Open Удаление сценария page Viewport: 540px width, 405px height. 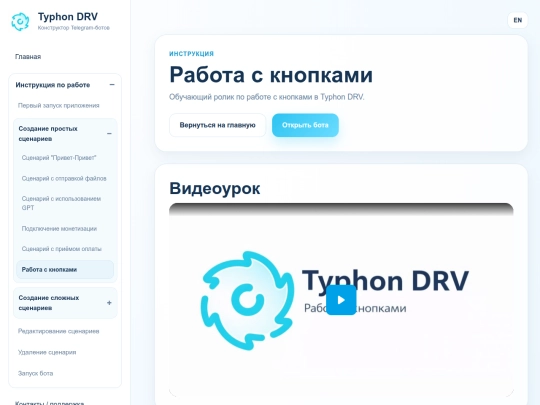tap(47, 352)
